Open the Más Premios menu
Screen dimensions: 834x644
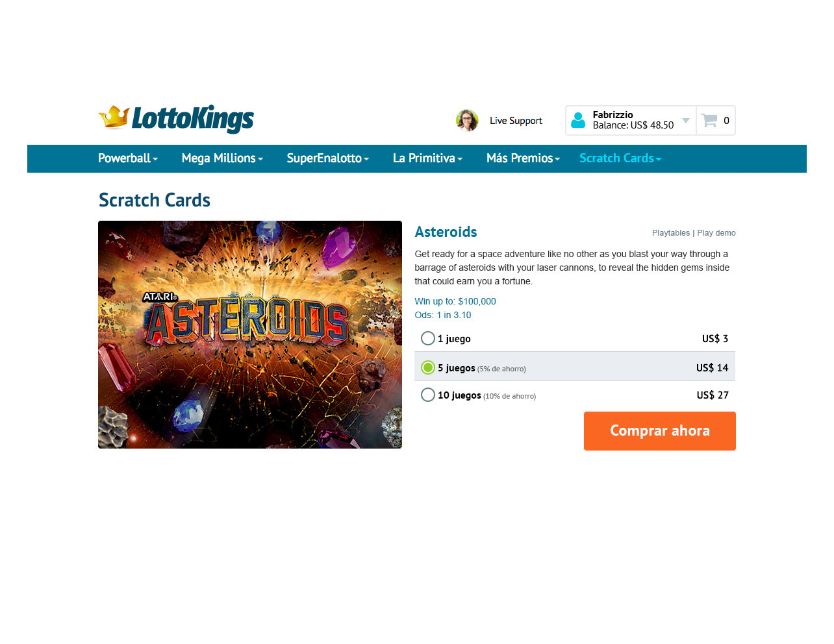(x=523, y=158)
